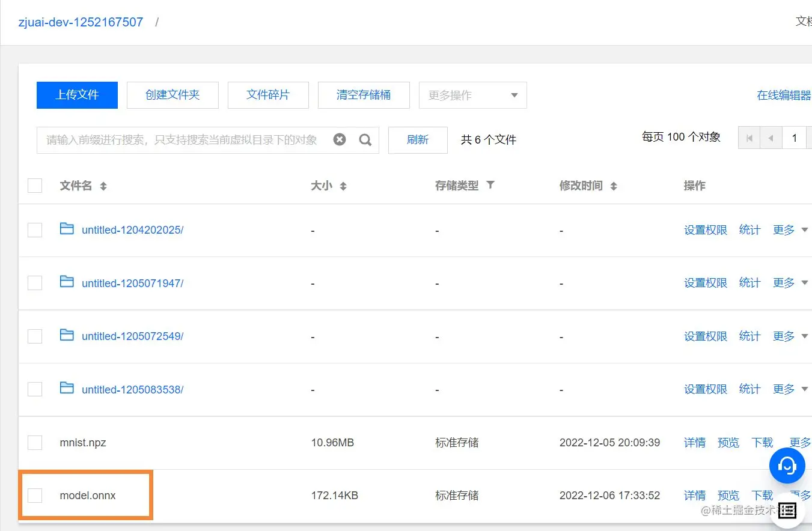Expand 更多 menu for mnist.npz
Viewport: 812px width, 531px height.
pos(800,443)
